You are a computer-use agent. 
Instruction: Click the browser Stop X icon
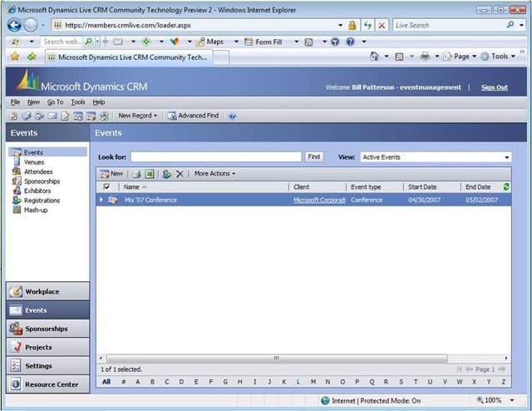point(382,25)
